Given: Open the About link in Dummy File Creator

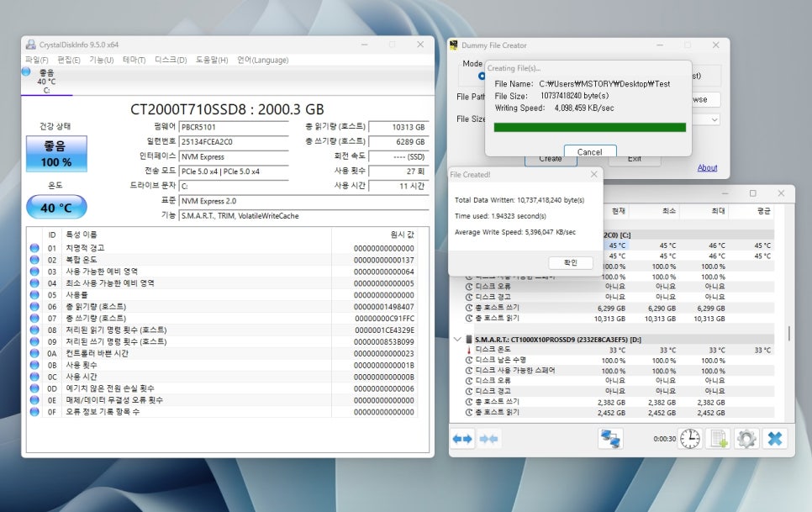Looking at the screenshot, I should coord(707,168).
